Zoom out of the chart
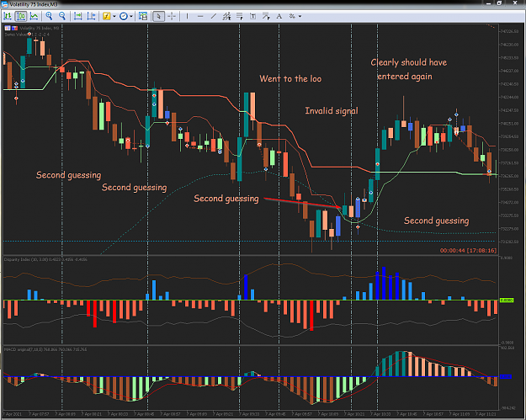 click(x=62, y=16)
